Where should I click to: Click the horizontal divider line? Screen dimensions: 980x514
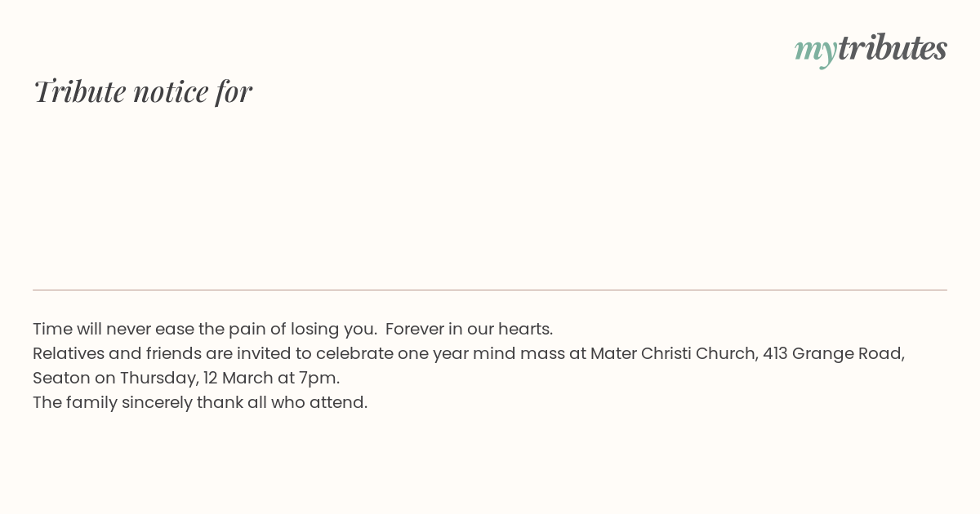(x=490, y=290)
